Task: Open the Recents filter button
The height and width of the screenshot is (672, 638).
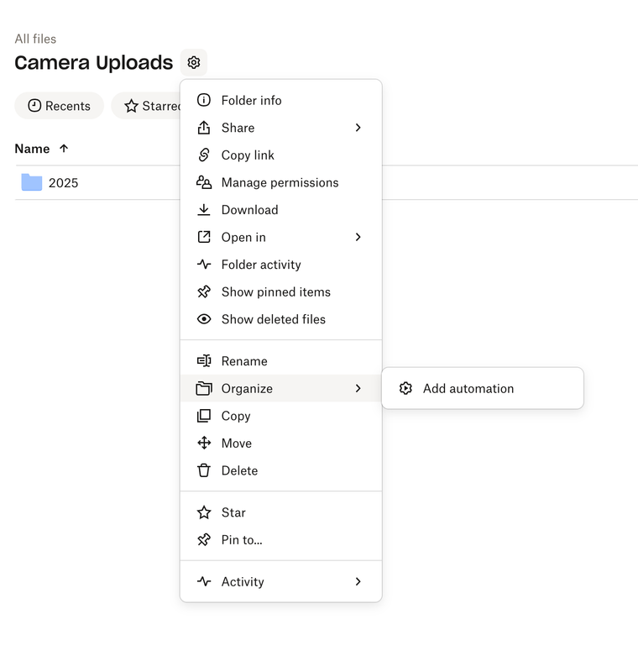Action: (x=59, y=106)
